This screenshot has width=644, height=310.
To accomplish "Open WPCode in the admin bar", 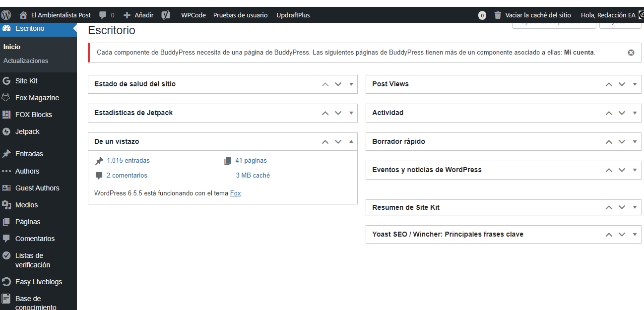I will point(193,15).
